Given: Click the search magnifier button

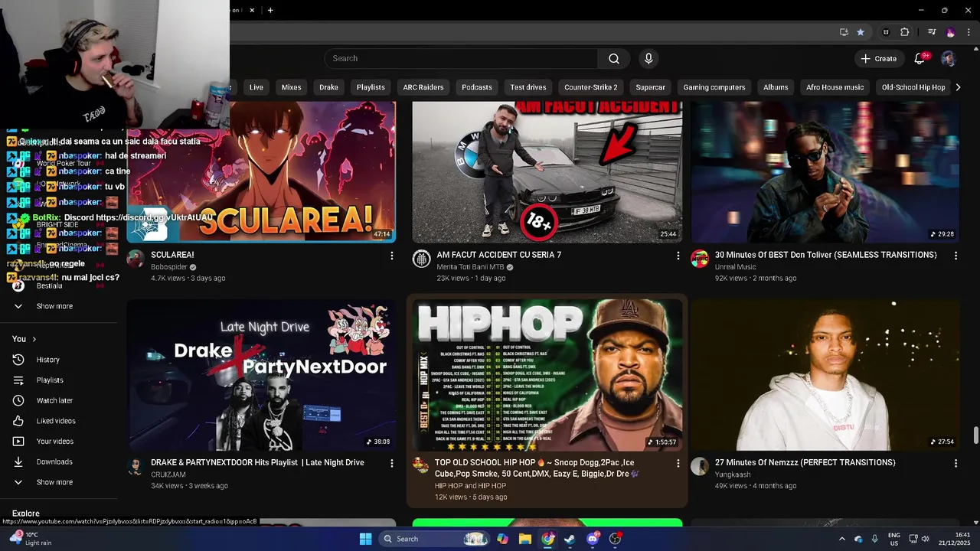Looking at the screenshot, I should [x=614, y=59].
